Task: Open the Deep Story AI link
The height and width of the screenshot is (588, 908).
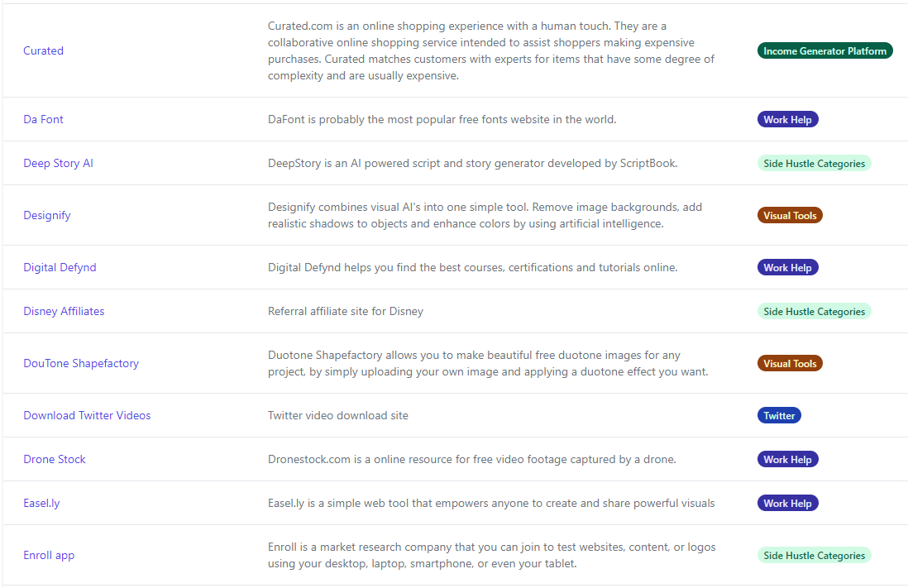Action: [58, 163]
